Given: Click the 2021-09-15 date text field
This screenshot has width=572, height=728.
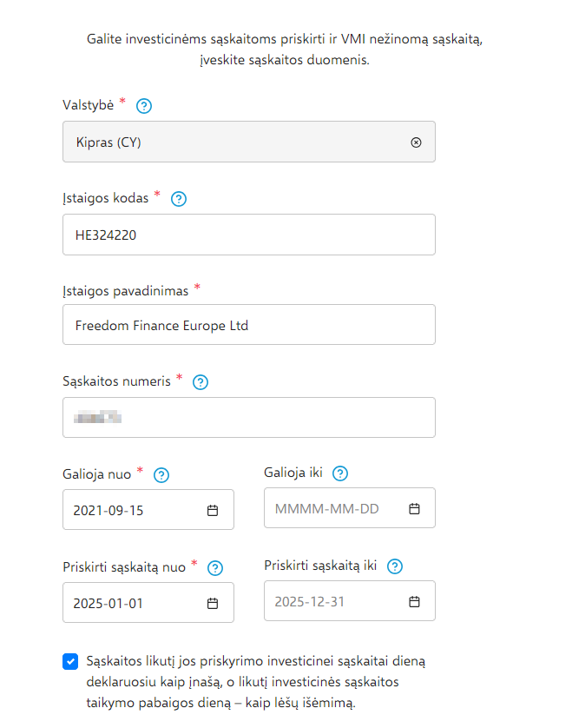Looking at the screenshot, I should (x=130, y=510).
